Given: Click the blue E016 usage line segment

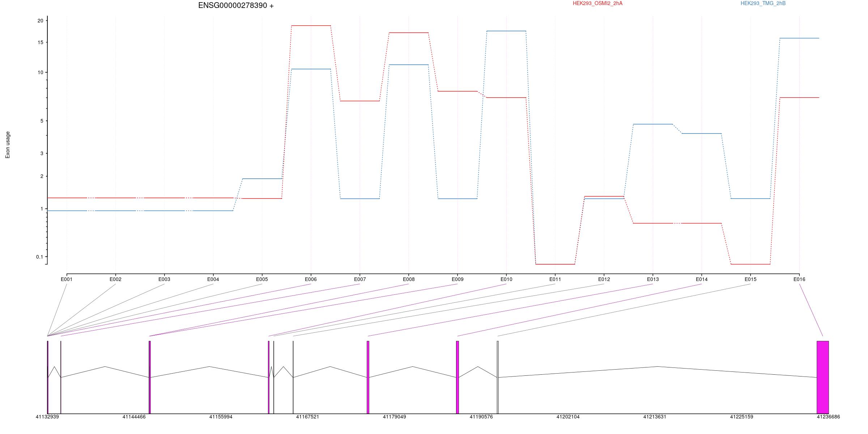Looking at the screenshot, I should coord(799,38).
